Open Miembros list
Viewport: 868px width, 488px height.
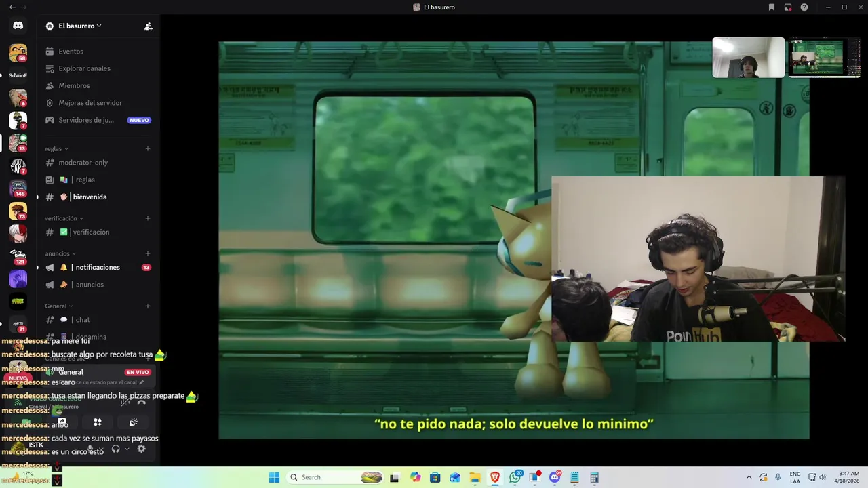[x=98, y=86]
